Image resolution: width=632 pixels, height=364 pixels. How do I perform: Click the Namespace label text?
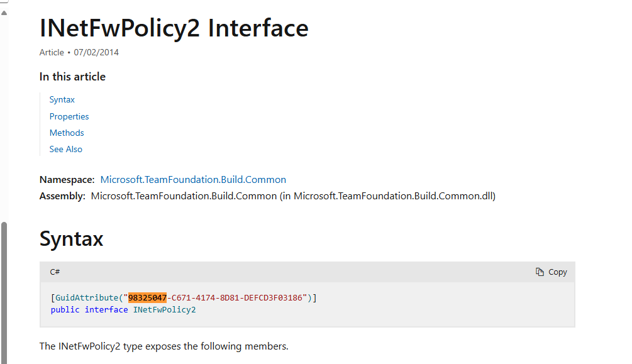pos(67,179)
